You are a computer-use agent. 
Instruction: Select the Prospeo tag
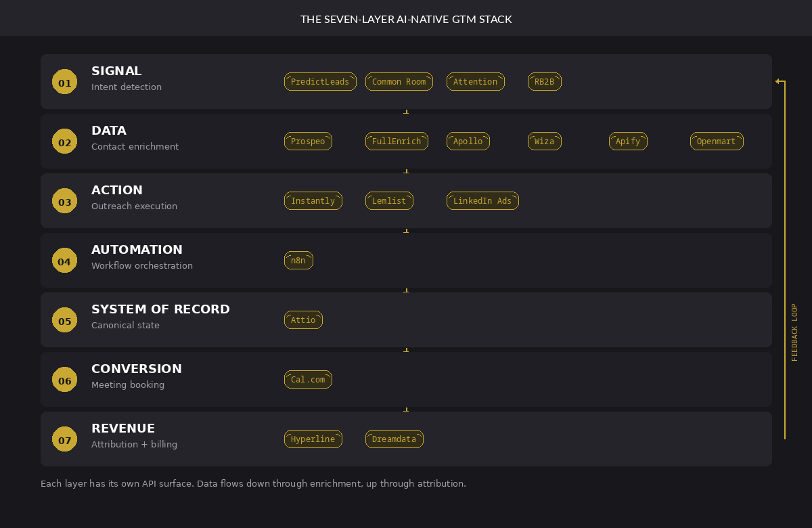(308, 141)
